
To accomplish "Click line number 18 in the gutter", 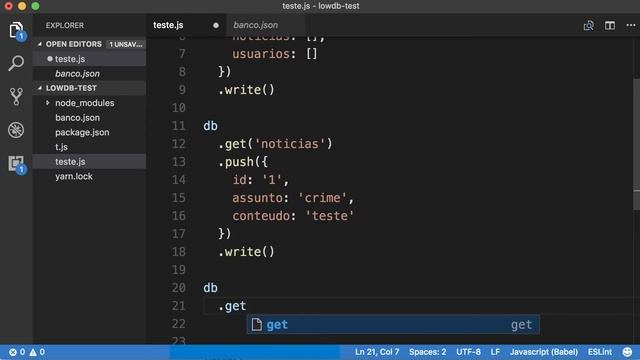I will [178, 251].
